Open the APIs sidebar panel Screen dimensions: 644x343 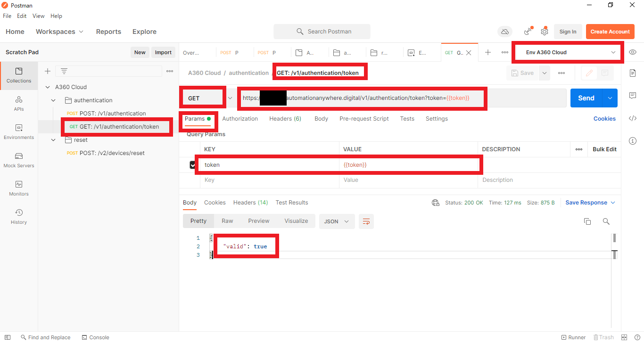click(x=19, y=104)
